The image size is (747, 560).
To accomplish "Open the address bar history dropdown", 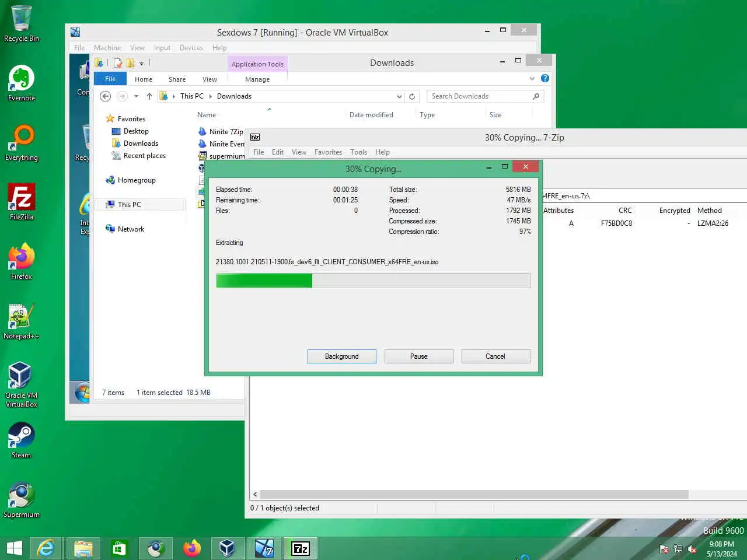I will [399, 96].
